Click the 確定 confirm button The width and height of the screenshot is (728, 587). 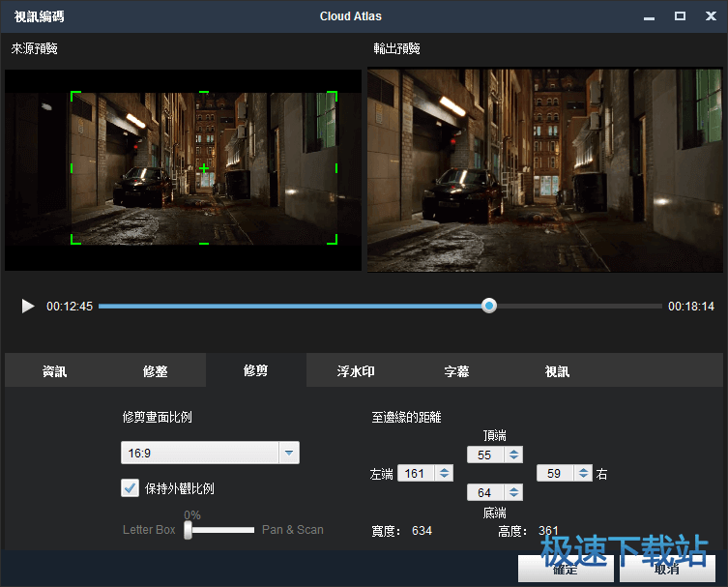point(566,569)
